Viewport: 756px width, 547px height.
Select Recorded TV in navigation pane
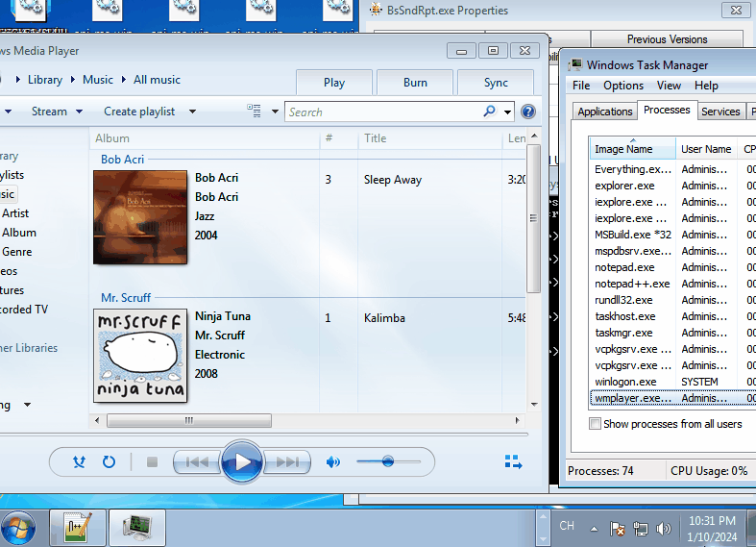click(x=24, y=310)
